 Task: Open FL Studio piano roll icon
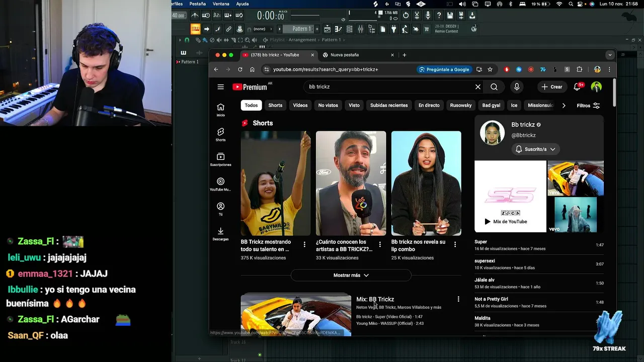point(338,29)
